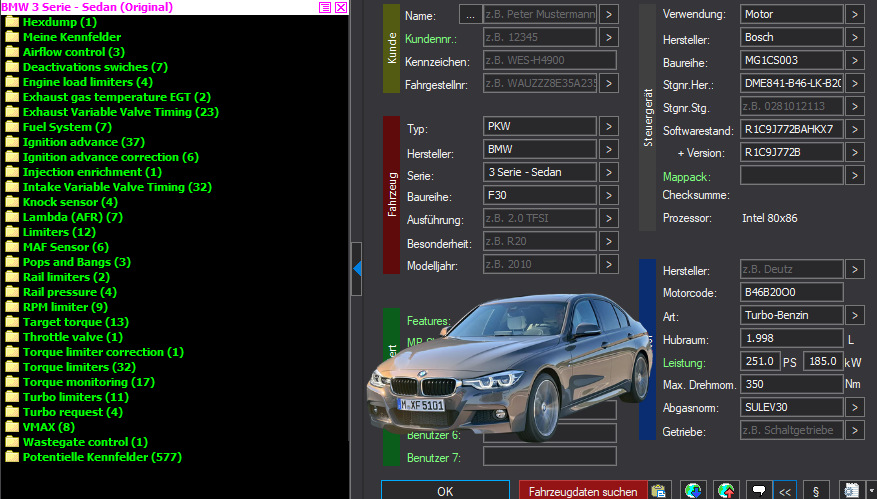Click the Motorcode field B46B20O0
This screenshot has height=499, width=877.
(791, 292)
